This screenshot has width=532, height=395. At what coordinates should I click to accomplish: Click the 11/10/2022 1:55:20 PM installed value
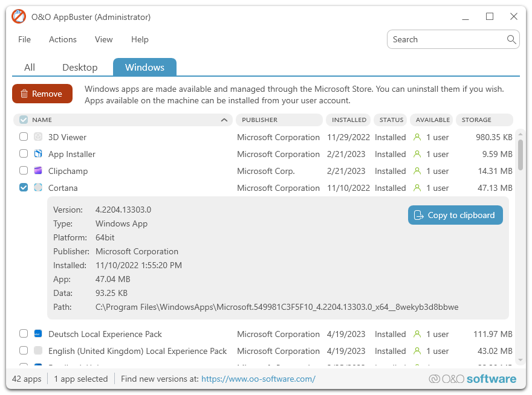(138, 265)
